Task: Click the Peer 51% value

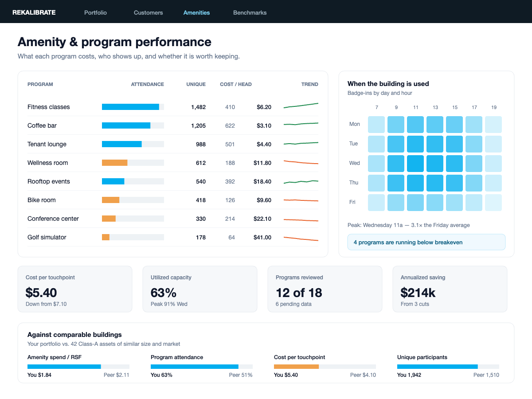Action: (x=241, y=375)
